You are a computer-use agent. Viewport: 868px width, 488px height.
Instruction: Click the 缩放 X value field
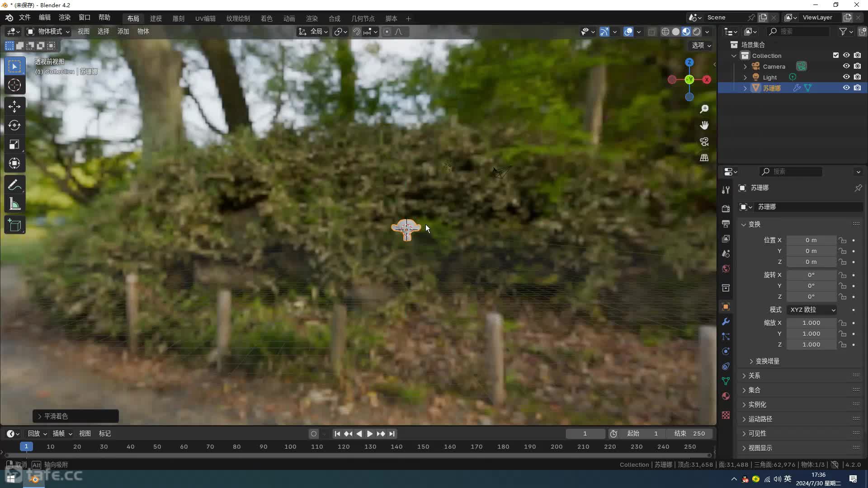pyautogui.click(x=811, y=323)
